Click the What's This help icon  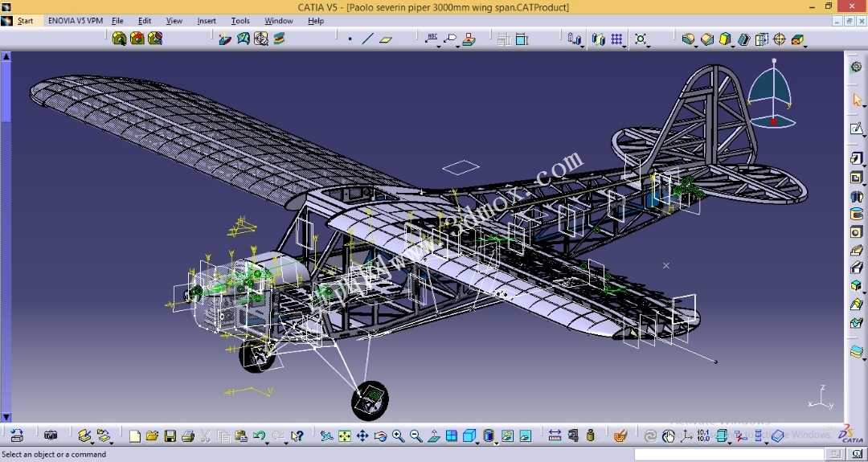coord(297,436)
